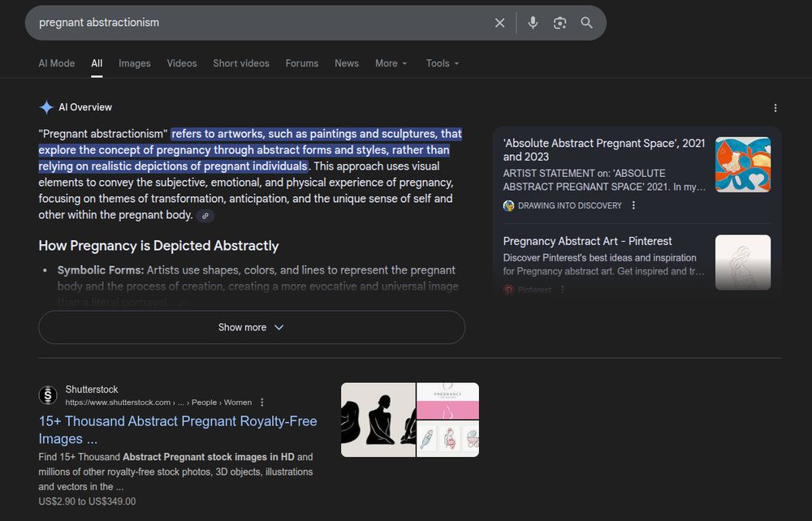View the colorful abstract painting thumbnail
812x521 pixels.
pos(743,165)
